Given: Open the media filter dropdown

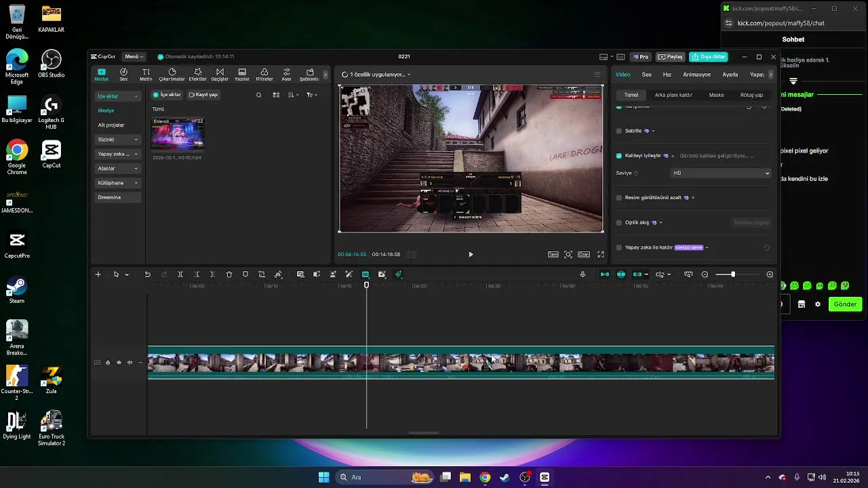Looking at the screenshot, I should coord(311,95).
